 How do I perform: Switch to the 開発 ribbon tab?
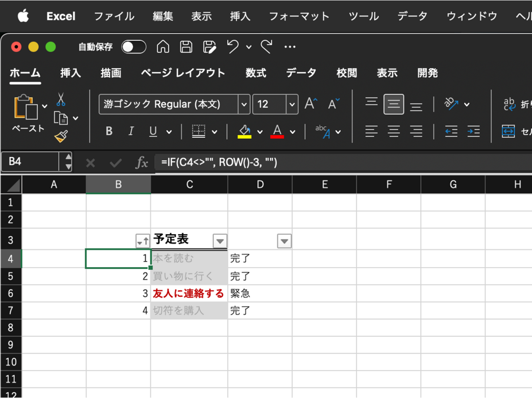[428, 73]
